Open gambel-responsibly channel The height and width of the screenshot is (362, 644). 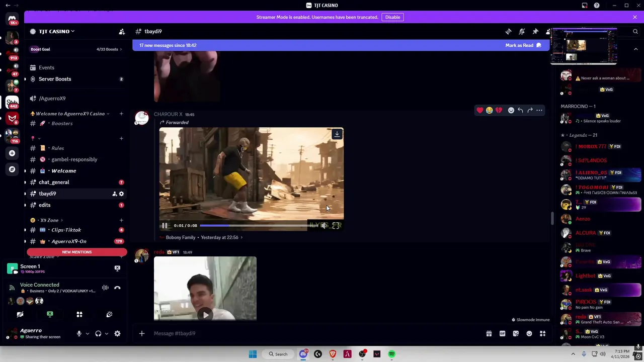pyautogui.click(x=75, y=159)
